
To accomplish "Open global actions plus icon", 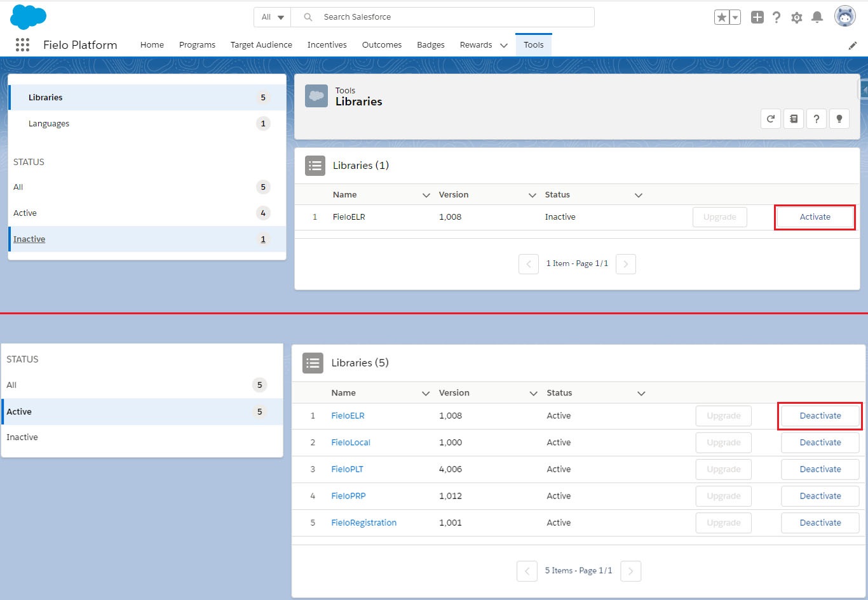I will tap(757, 17).
